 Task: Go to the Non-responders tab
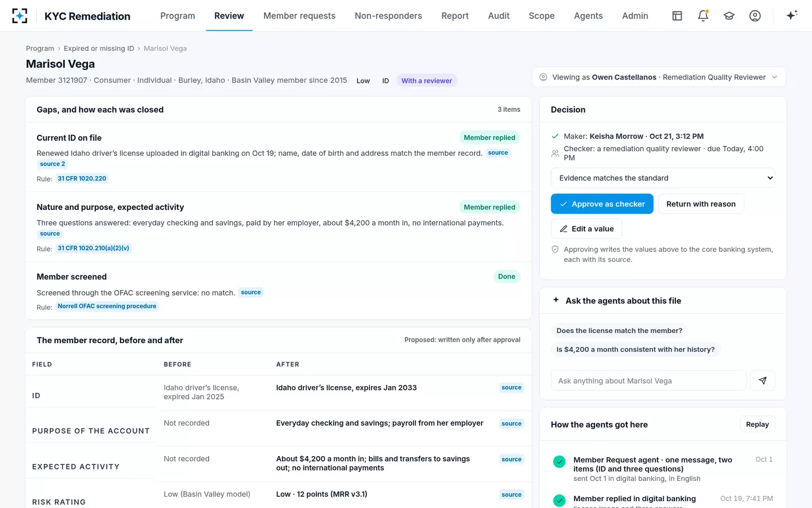point(389,16)
